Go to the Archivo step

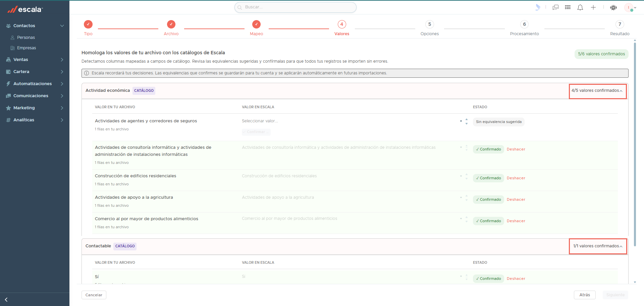tap(171, 28)
